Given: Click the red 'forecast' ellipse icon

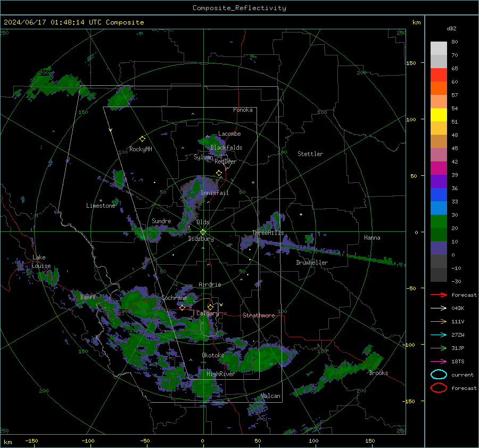Looking at the screenshot, I should click(439, 388).
